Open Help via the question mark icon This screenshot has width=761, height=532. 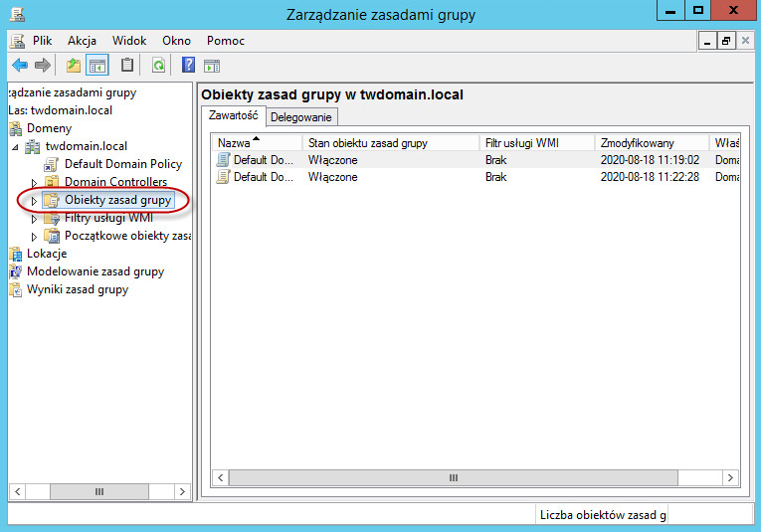[188, 66]
